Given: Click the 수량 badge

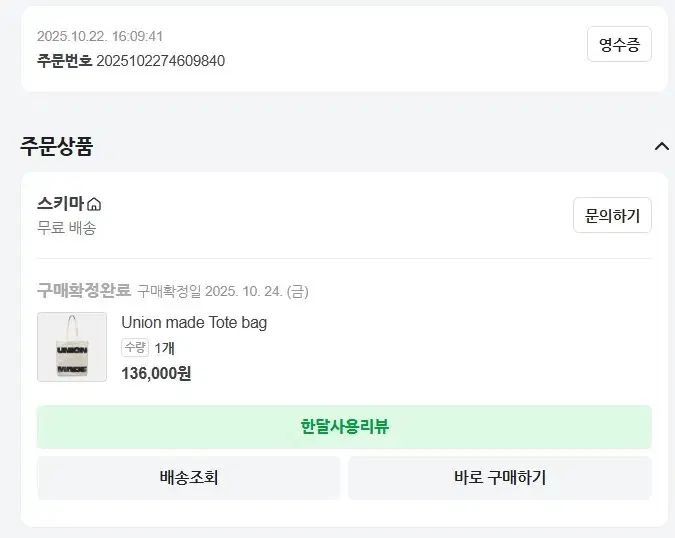Looking at the screenshot, I should click(135, 347).
